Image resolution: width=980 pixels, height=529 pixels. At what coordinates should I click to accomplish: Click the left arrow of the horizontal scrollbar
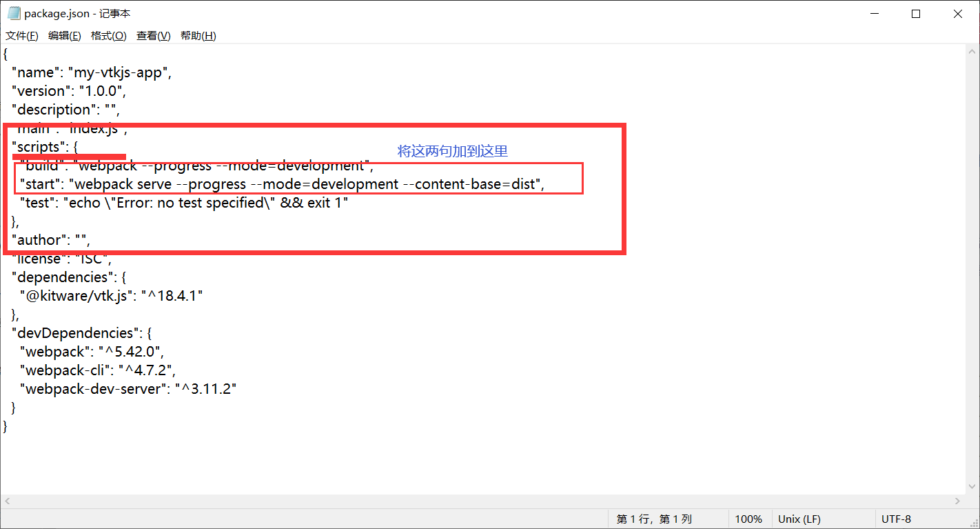(6, 501)
